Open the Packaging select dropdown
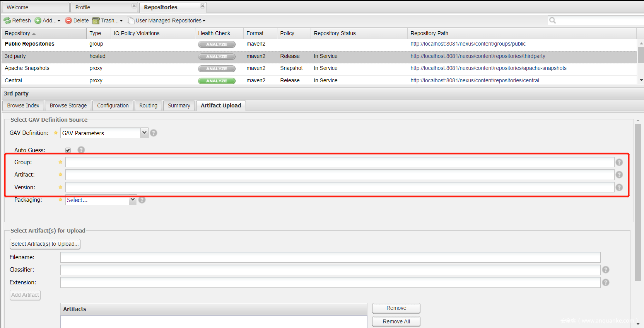This screenshot has width=644, height=328. [x=133, y=200]
